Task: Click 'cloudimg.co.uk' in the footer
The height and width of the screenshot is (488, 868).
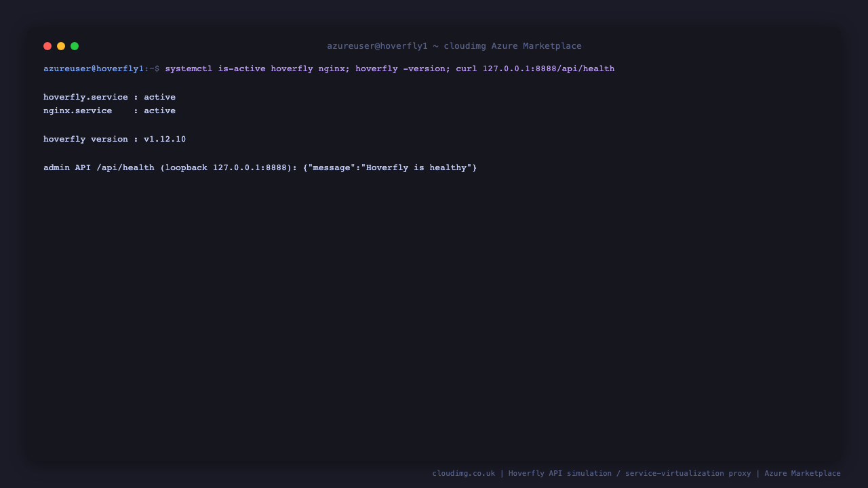Action: coord(464,474)
